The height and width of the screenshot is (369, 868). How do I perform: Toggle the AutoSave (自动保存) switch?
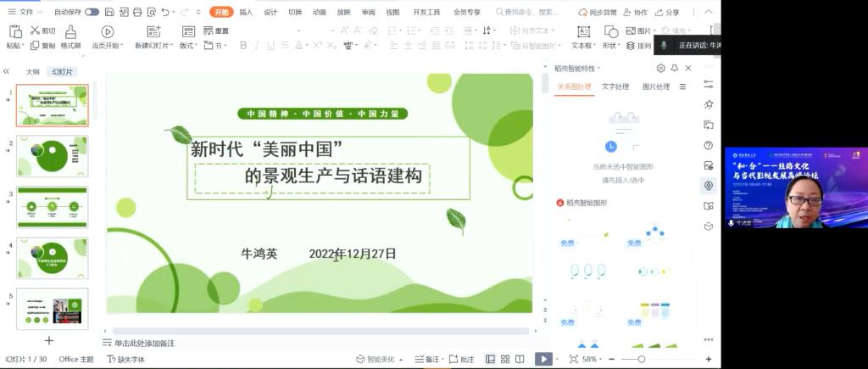click(x=91, y=13)
